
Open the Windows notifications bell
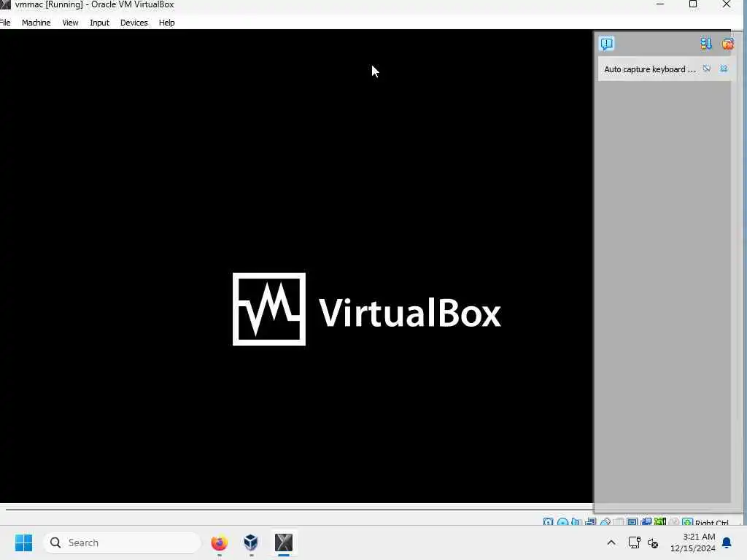coord(727,542)
